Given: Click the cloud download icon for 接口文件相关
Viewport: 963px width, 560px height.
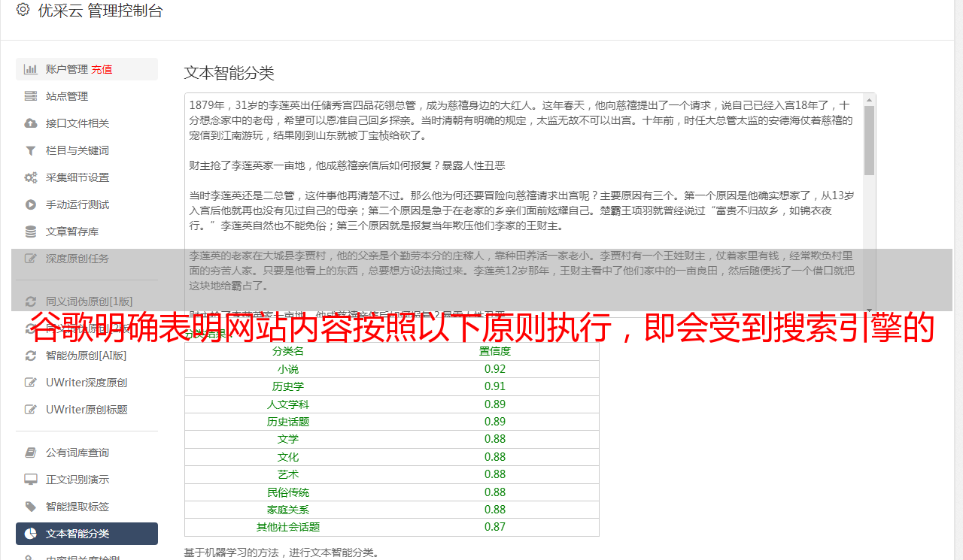Looking at the screenshot, I should tap(30, 123).
